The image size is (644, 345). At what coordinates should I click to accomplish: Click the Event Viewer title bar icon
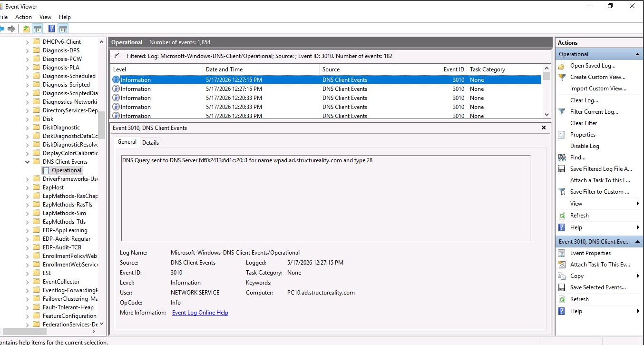point(1,7)
